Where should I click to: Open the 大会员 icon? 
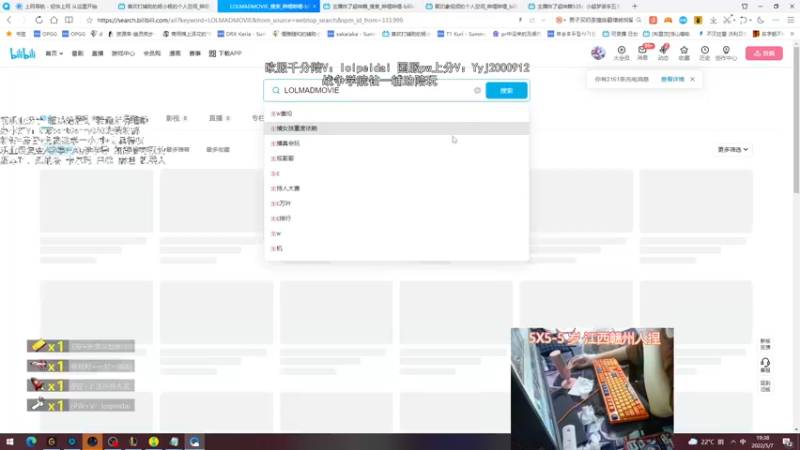point(621,53)
